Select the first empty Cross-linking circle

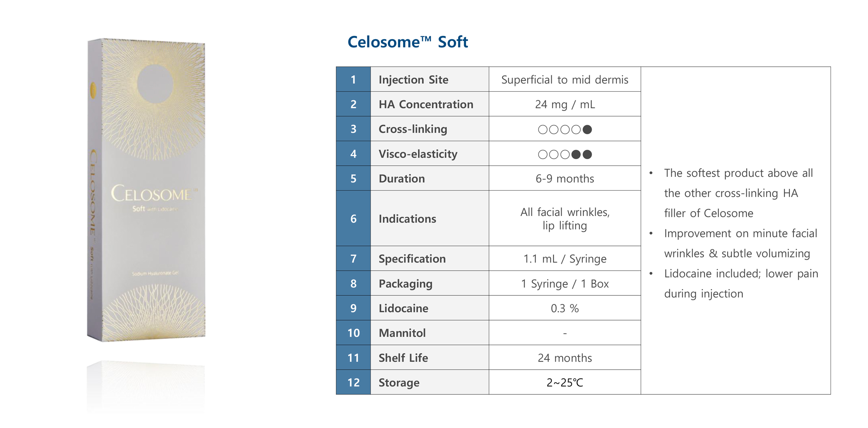click(542, 130)
